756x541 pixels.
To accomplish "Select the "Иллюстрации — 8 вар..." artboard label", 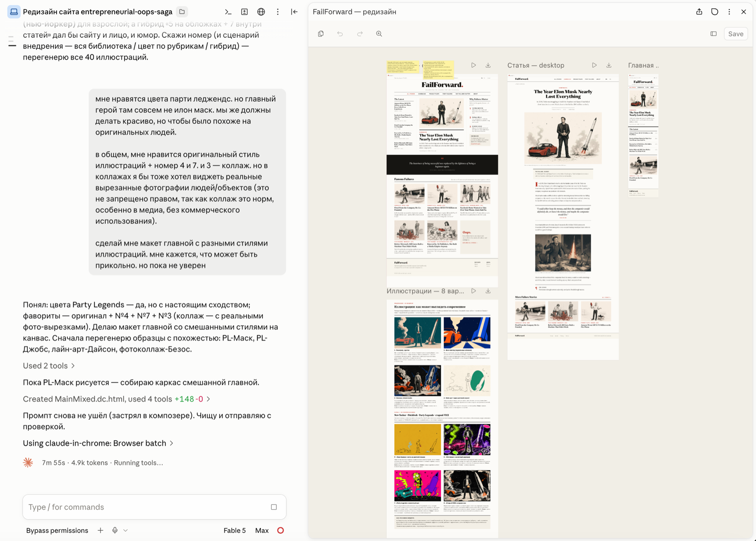I will pos(425,291).
